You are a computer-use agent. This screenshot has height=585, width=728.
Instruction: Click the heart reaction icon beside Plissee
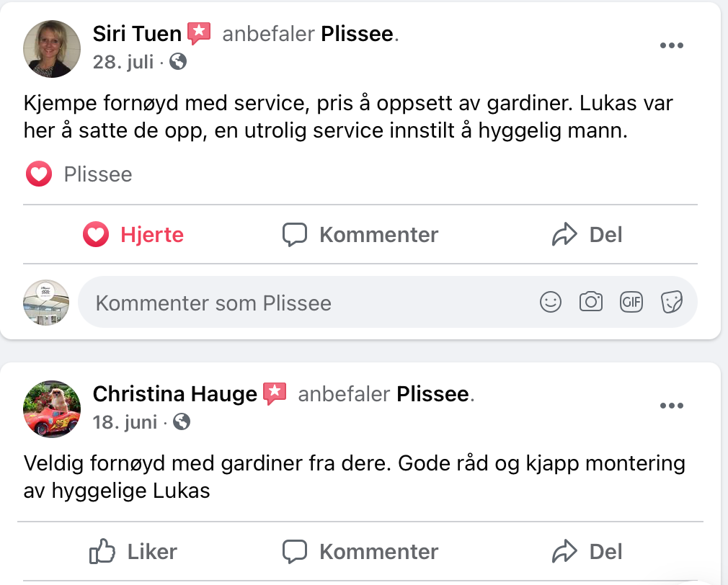(39, 174)
